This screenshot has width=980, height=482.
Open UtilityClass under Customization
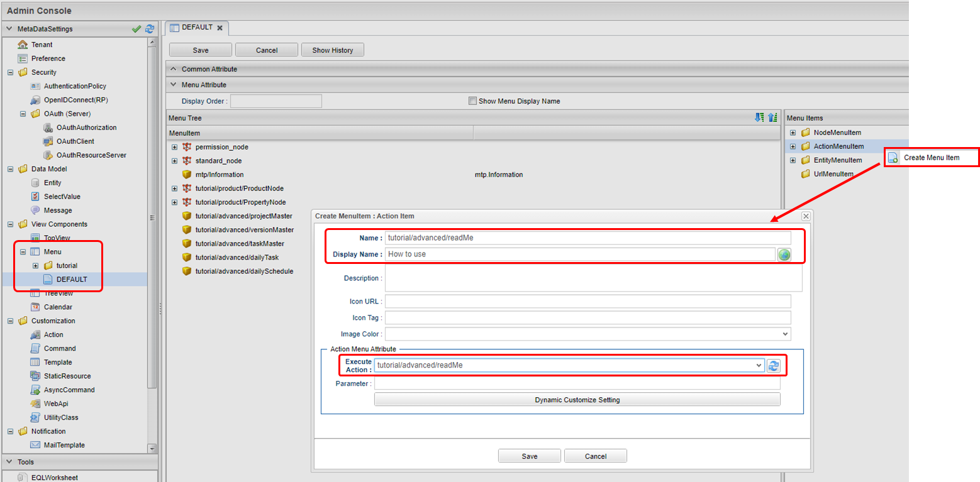60,418
